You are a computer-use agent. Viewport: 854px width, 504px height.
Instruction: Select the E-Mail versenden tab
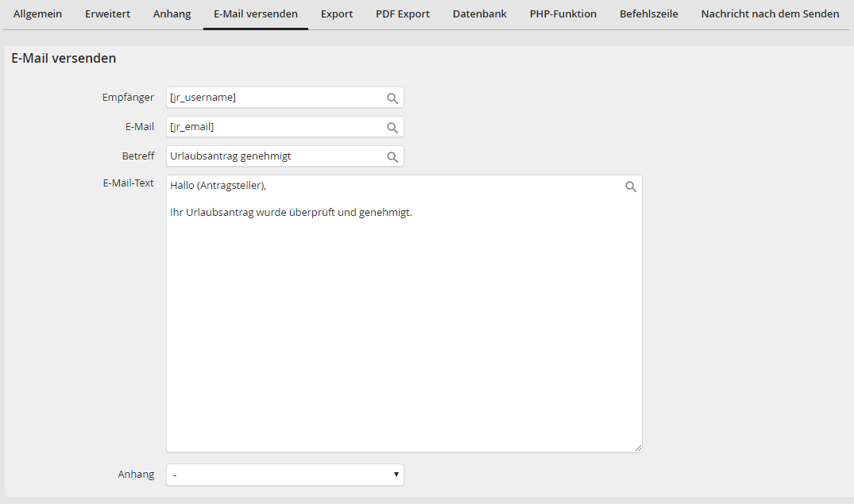tap(256, 14)
